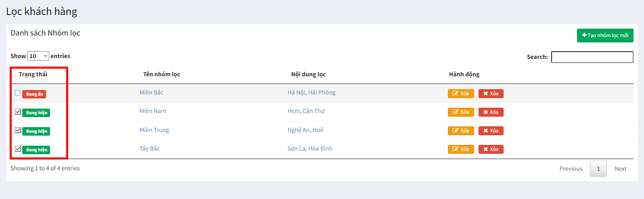The height and width of the screenshot is (199, 644).
Task: Click Sửa edit button for Miền Bắc
Action: pos(461,94)
